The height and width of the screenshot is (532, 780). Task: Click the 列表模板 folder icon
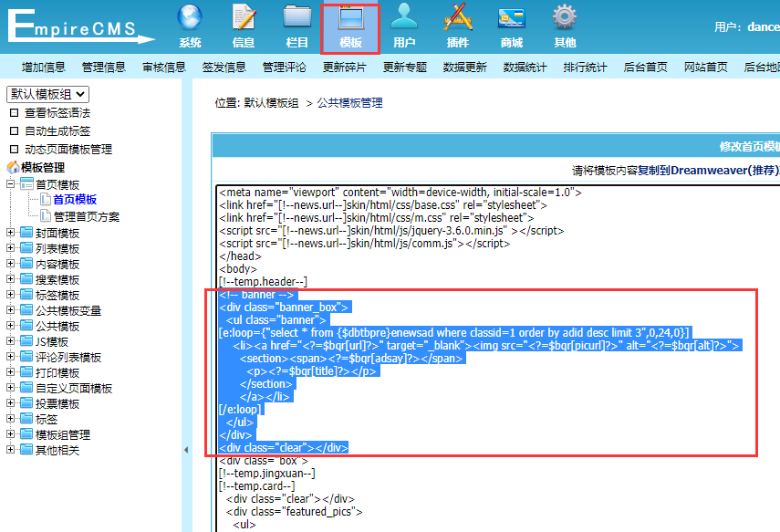[x=26, y=248]
